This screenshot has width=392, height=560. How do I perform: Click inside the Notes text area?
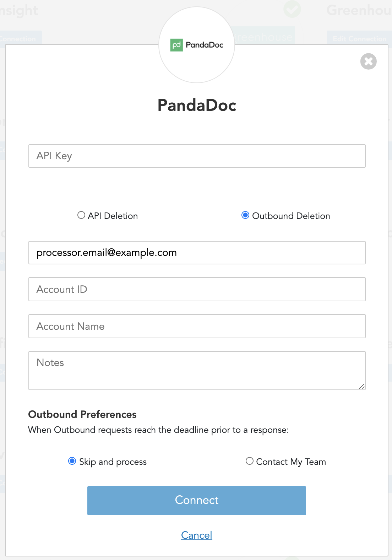197,370
